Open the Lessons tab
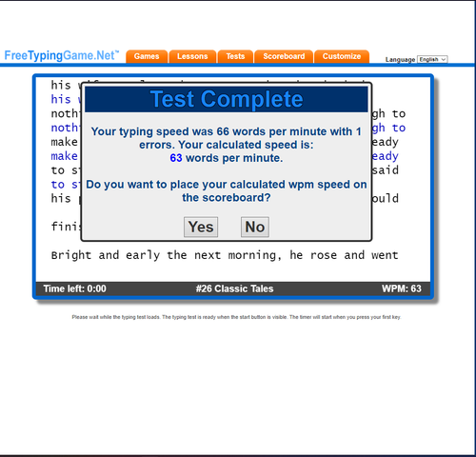This screenshot has width=476, height=457. (192, 56)
